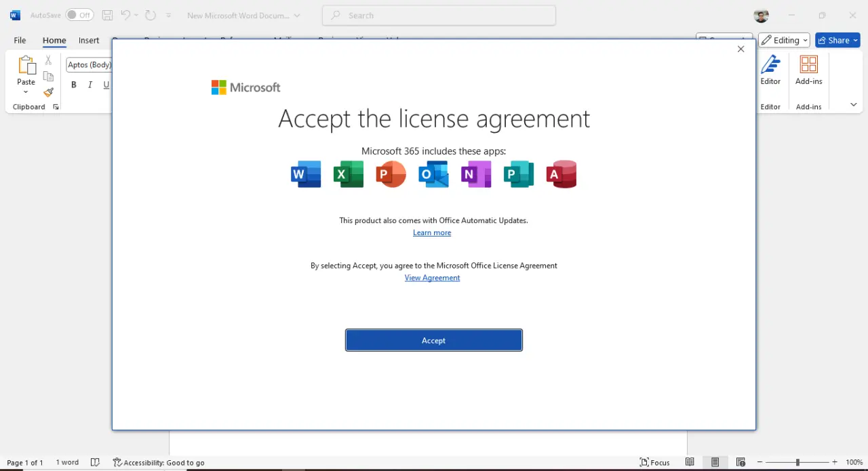Click the Save icon in title bar
Screen dimensions: 868x471
click(x=107, y=15)
